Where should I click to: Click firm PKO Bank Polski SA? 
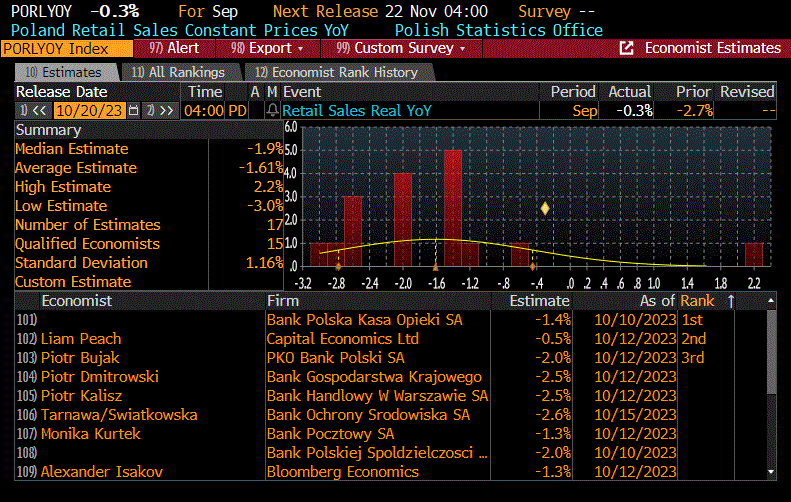tap(335, 358)
